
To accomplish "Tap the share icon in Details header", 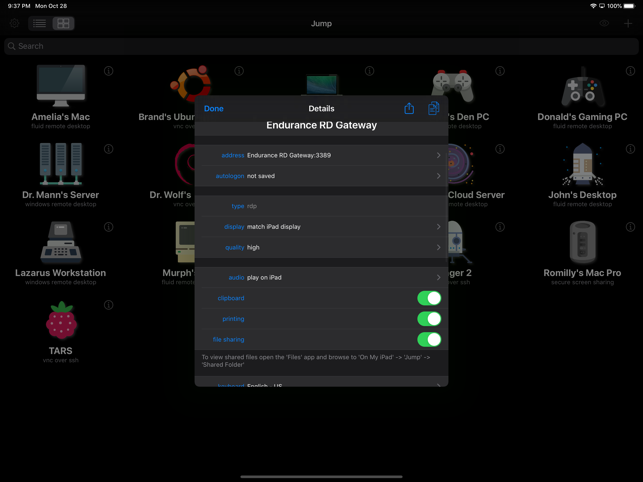I will tap(409, 108).
